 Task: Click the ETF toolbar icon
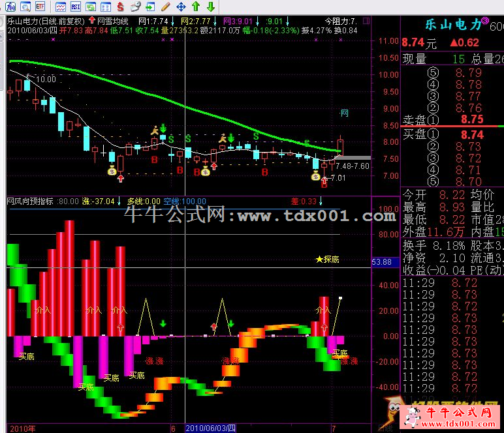[40, 7]
